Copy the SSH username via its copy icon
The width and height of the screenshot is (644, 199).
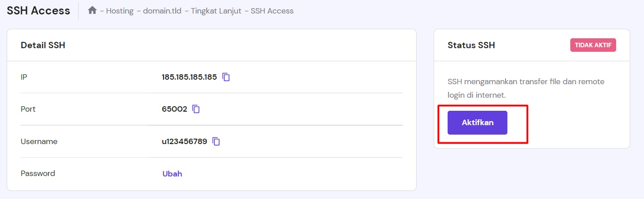[216, 141]
